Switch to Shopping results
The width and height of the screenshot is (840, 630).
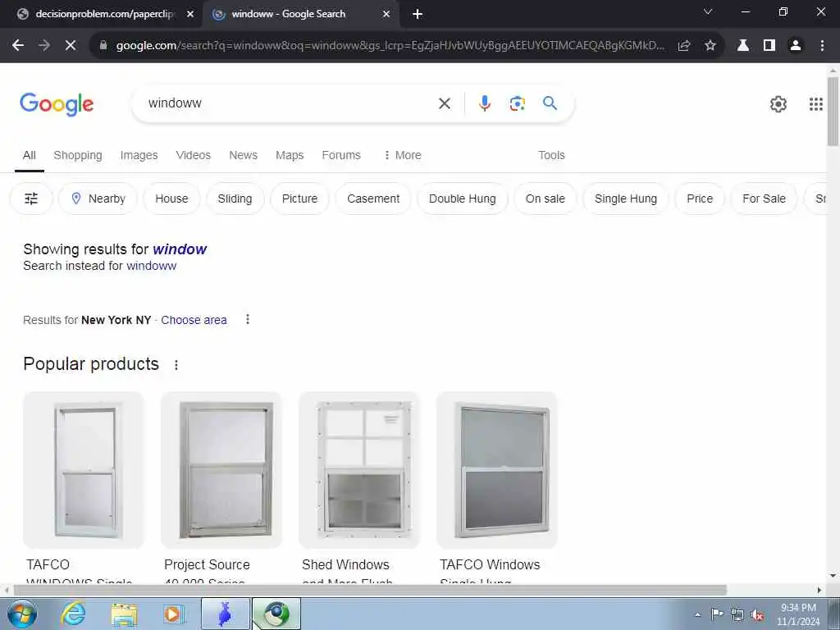pyautogui.click(x=78, y=155)
